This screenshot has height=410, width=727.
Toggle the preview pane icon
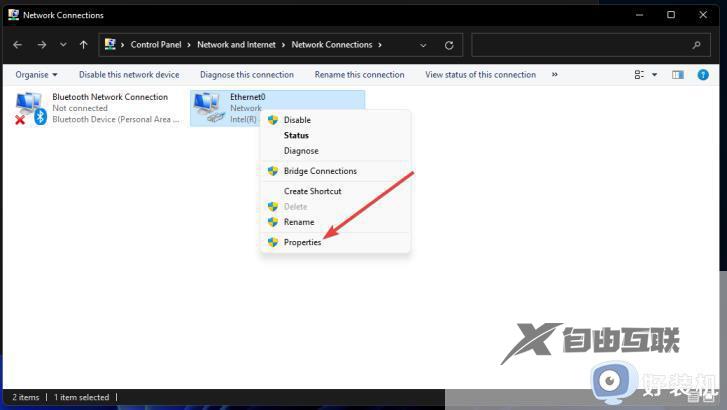coord(678,75)
